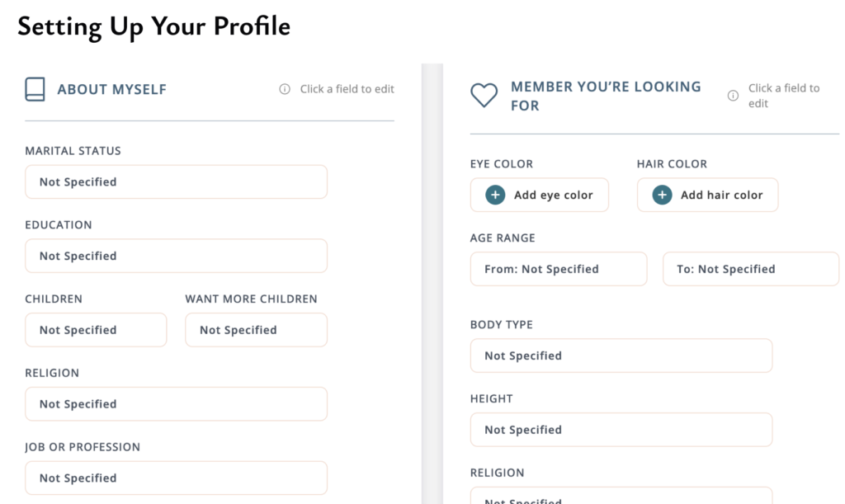Edit the RELIGION field under About Myself
Image resolution: width=845 pixels, height=504 pixels.
tap(176, 403)
